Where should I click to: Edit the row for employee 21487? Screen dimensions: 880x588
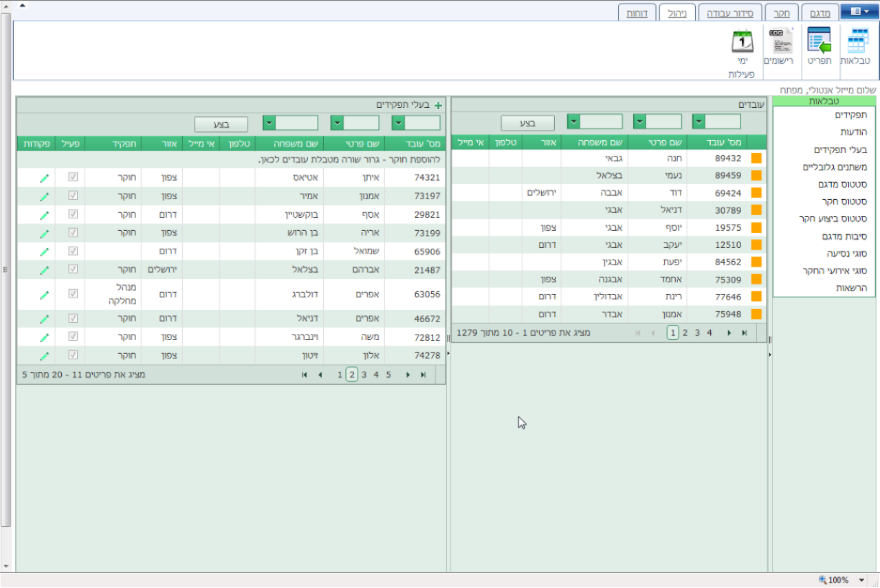tap(44, 271)
